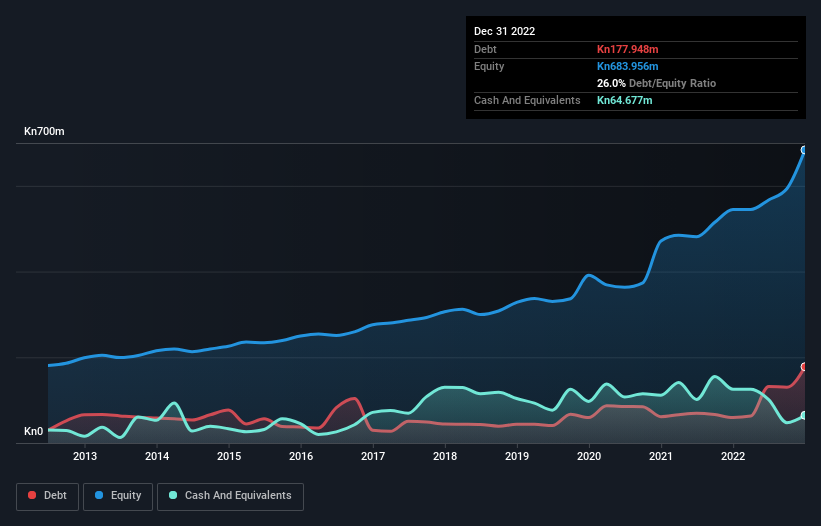This screenshot has height=526, width=821.
Task: Select the 2022 x-axis label
Action: click(x=733, y=456)
